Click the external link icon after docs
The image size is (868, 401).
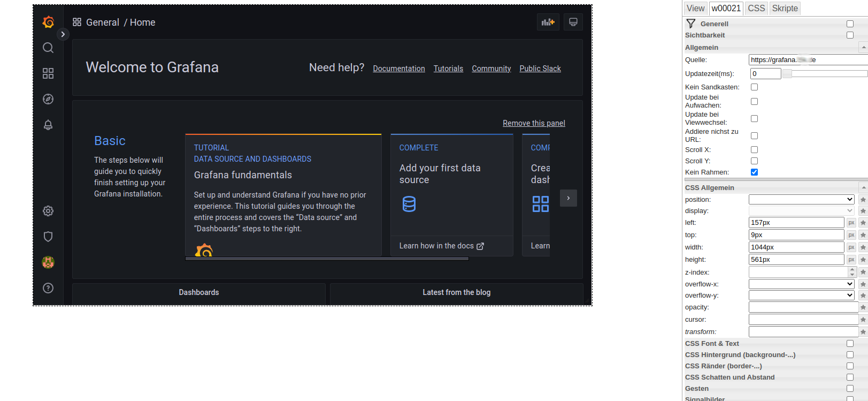pyautogui.click(x=480, y=246)
